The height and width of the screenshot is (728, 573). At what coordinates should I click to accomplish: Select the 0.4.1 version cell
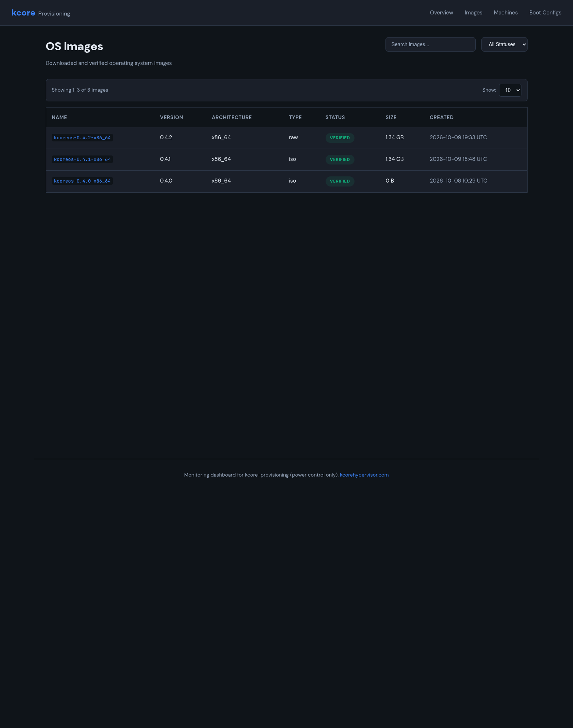coord(165,159)
